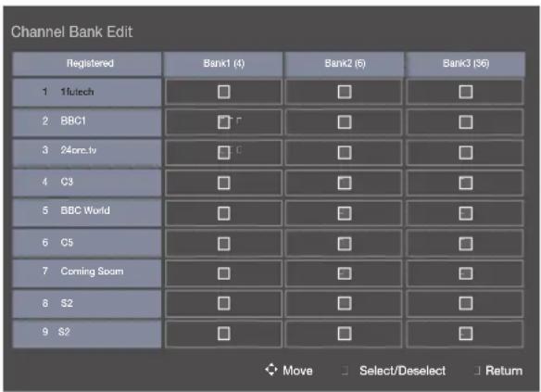Tick the Bank2 checkbox for 1futech
541x392 pixels.
(x=345, y=92)
